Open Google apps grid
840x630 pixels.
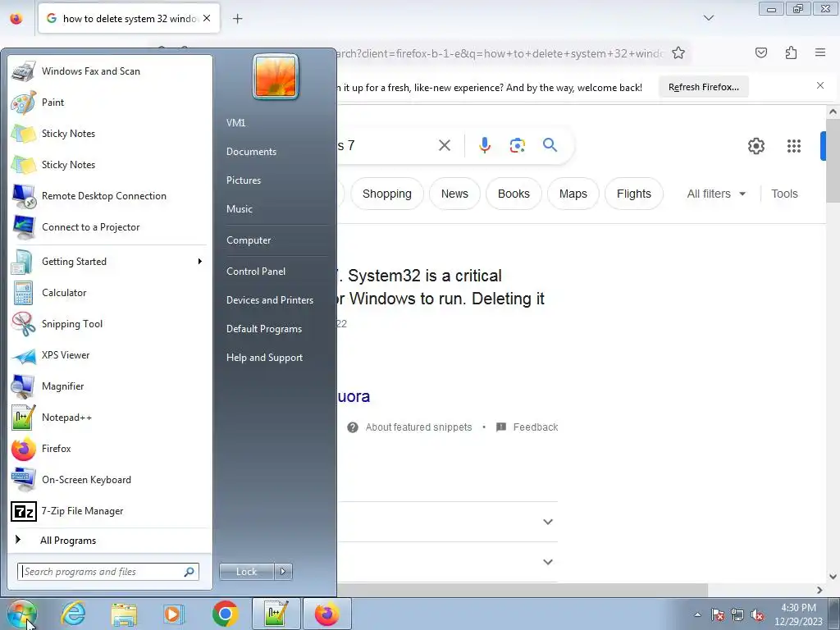pyautogui.click(x=794, y=146)
